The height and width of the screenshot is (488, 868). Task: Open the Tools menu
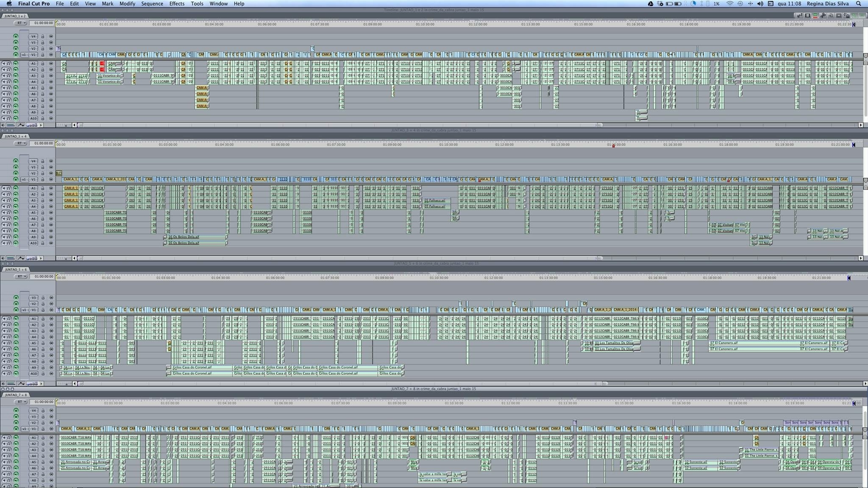pos(197,3)
